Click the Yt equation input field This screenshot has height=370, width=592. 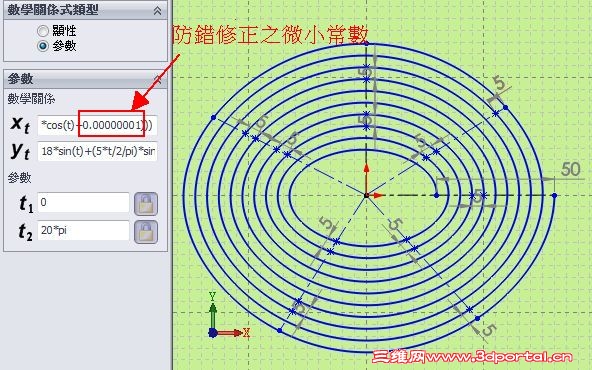point(97,151)
